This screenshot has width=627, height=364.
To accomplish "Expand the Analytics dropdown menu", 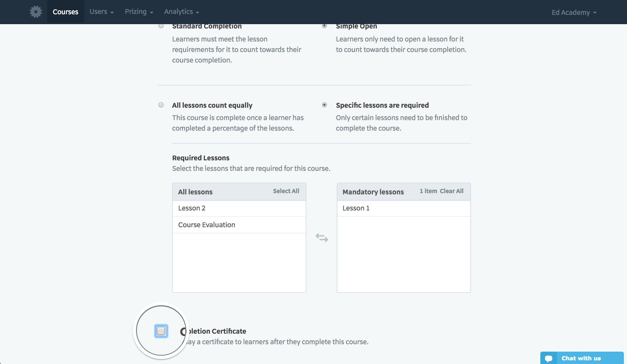I will tap(181, 12).
